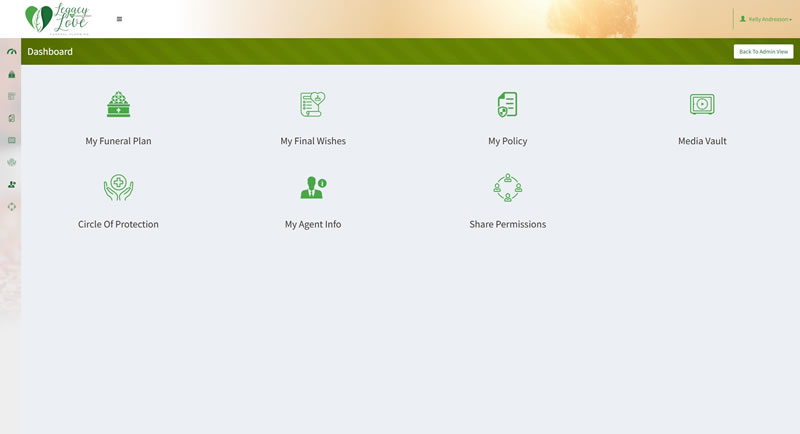Select the sidebar share permissions icon
Image resolution: width=800 pixels, height=434 pixels.
click(12, 207)
